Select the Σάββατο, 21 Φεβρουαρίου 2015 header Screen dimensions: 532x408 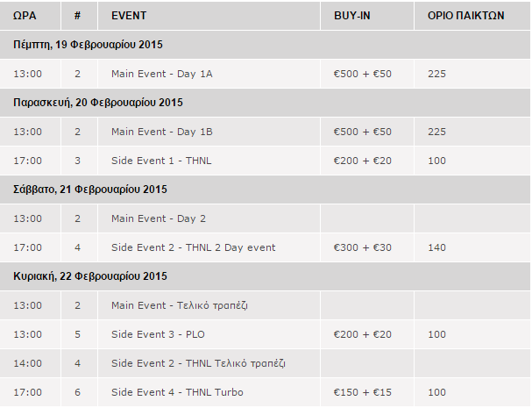point(265,190)
